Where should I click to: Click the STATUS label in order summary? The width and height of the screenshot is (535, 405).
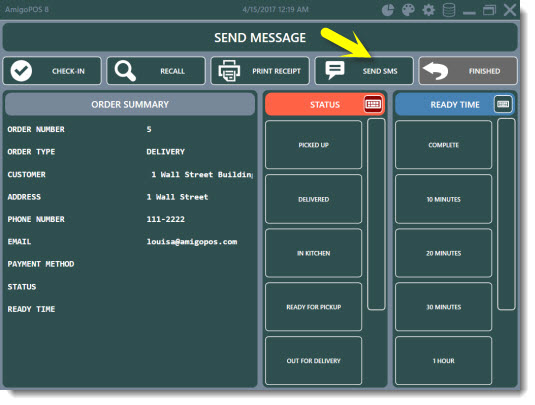click(21, 287)
